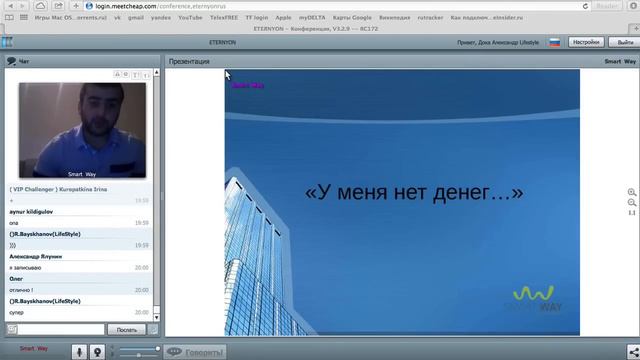
Task: Click the plus icon beside the address bar
Action: tap(76, 6)
